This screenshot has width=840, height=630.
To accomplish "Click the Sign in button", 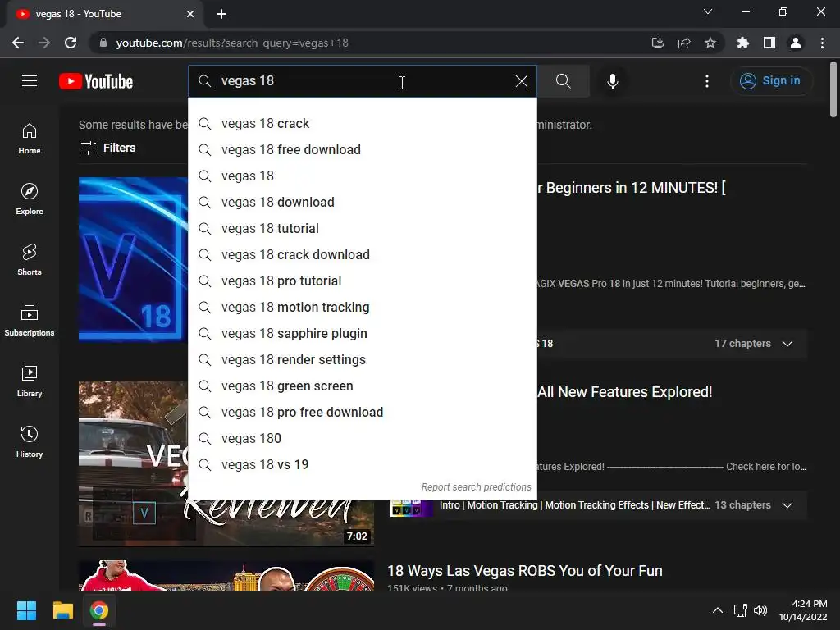I will tap(771, 81).
